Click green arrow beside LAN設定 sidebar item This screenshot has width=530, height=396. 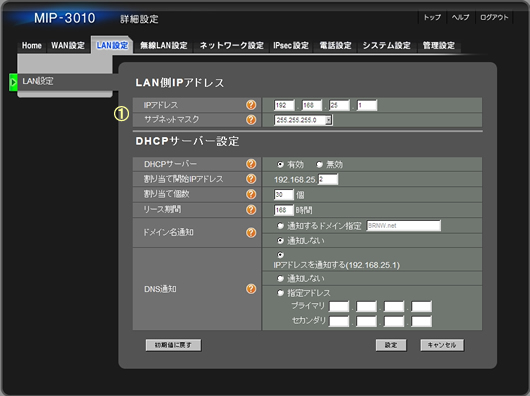13,82
